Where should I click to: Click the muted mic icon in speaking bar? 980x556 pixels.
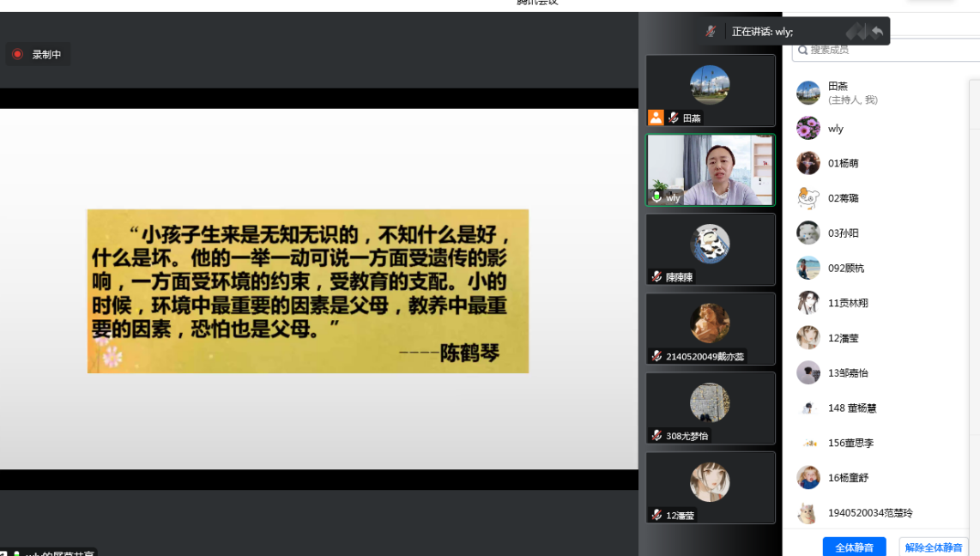[711, 32]
